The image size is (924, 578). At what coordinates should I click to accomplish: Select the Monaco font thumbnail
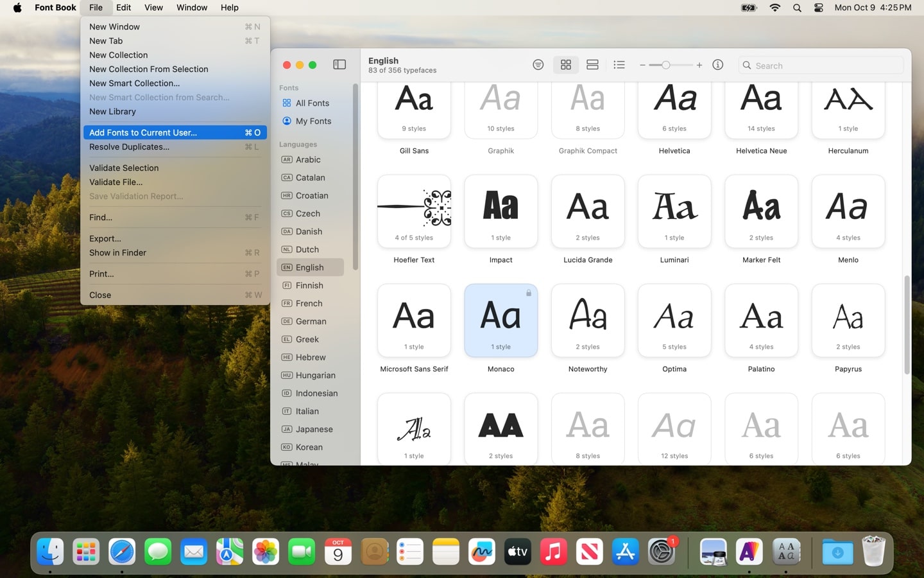(x=501, y=320)
